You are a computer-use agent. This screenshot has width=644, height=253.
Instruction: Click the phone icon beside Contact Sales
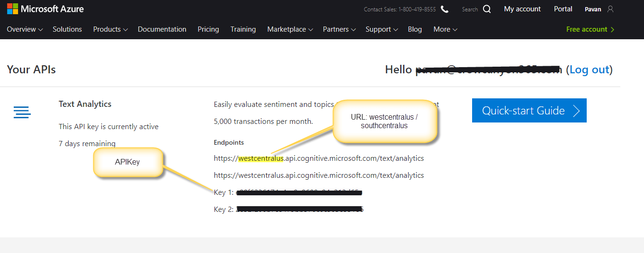(444, 9)
